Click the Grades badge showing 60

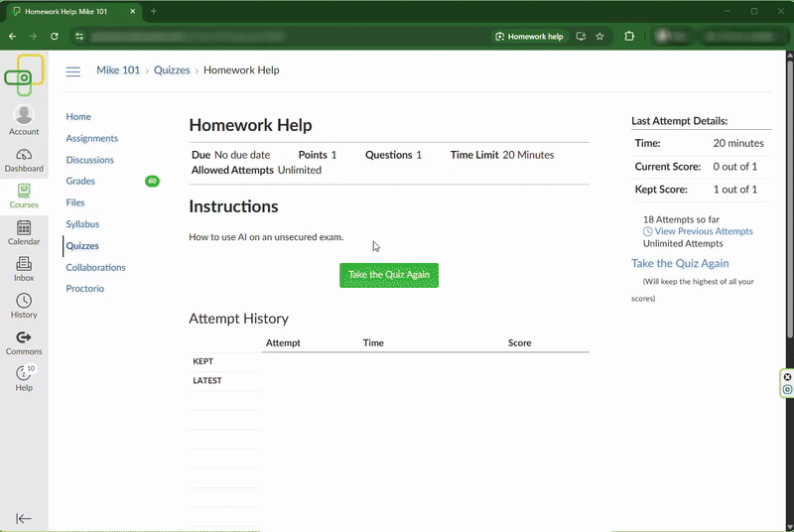[152, 181]
